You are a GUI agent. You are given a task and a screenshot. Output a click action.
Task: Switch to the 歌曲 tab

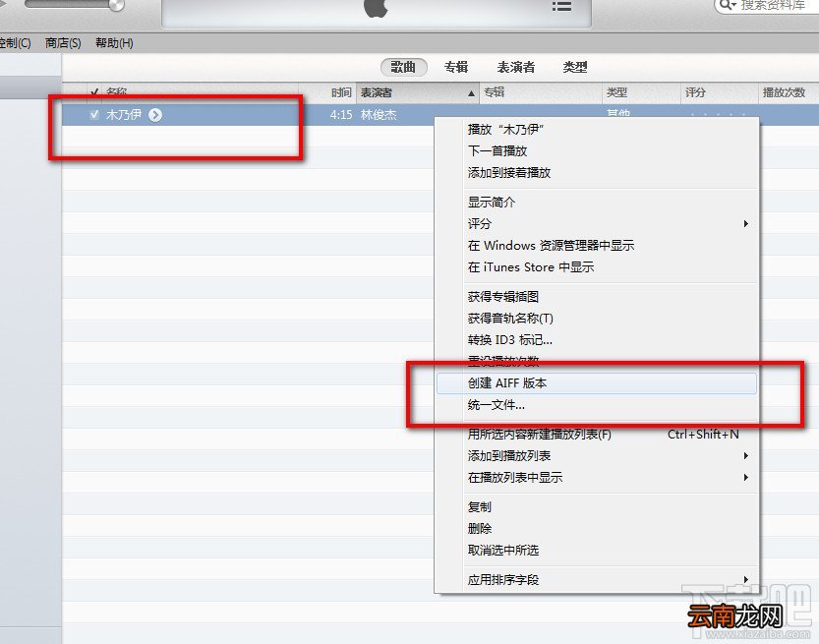pyautogui.click(x=403, y=68)
